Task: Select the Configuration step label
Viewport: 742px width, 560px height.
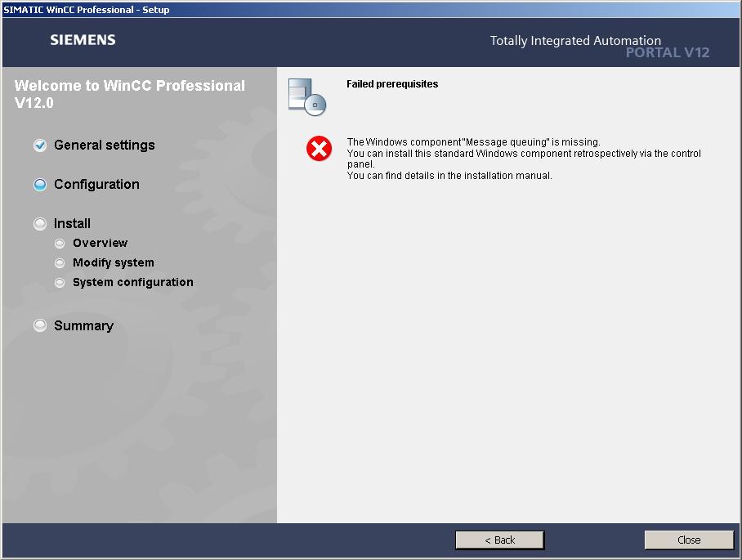Action: coord(96,185)
